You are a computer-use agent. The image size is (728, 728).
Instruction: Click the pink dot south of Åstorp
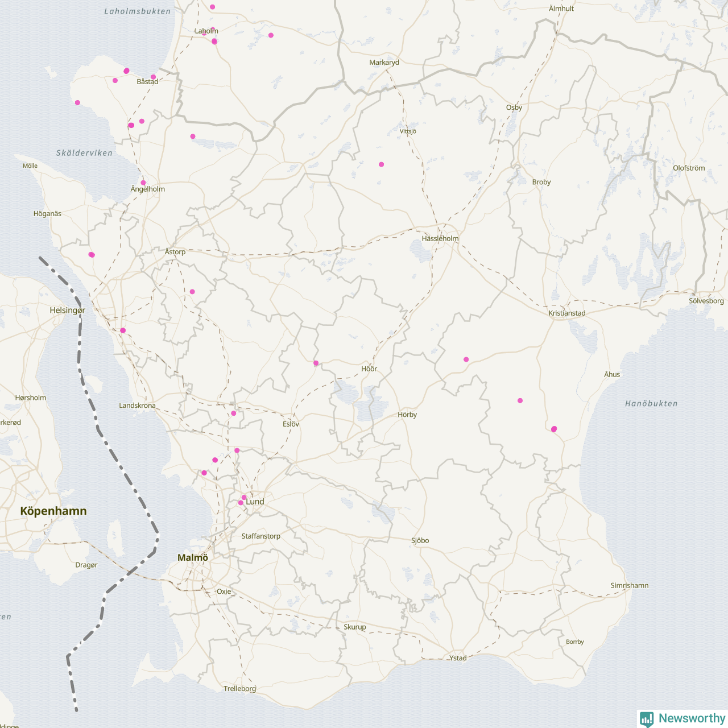[192, 292]
